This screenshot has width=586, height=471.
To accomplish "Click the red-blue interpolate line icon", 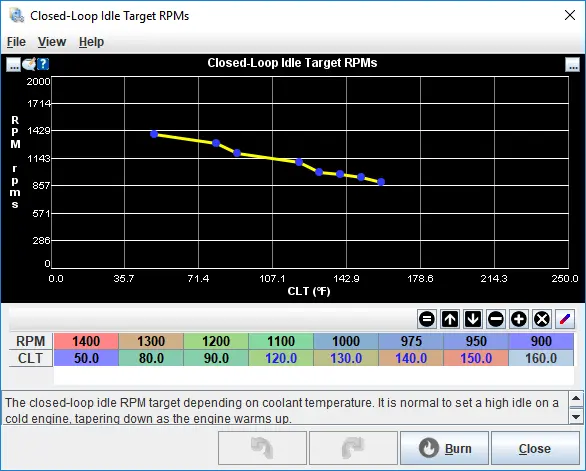I will click(x=565, y=319).
